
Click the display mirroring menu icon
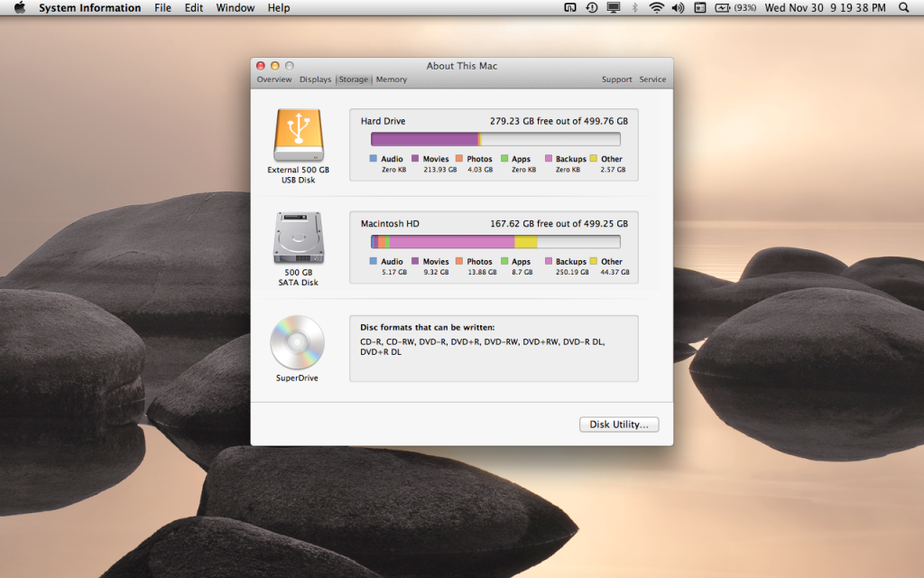click(614, 7)
